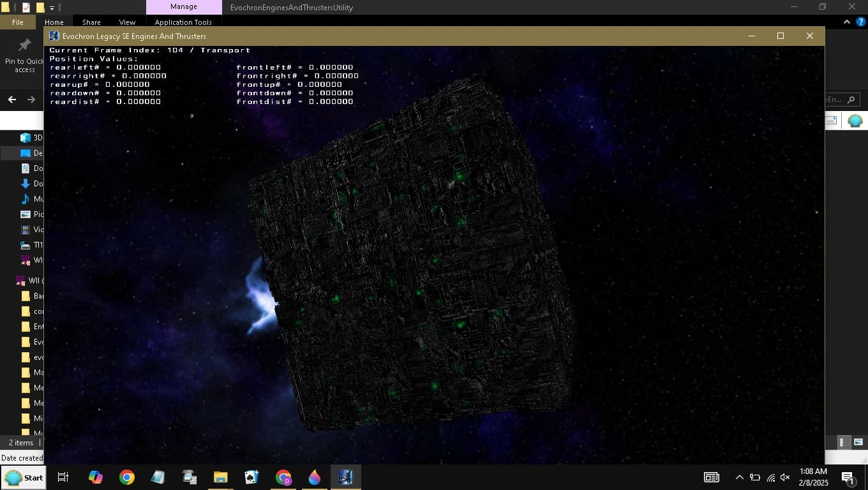Click 'Current Frame Index: 104 / Transport' text
Viewport: 868px width, 490px height.
(150, 50)
